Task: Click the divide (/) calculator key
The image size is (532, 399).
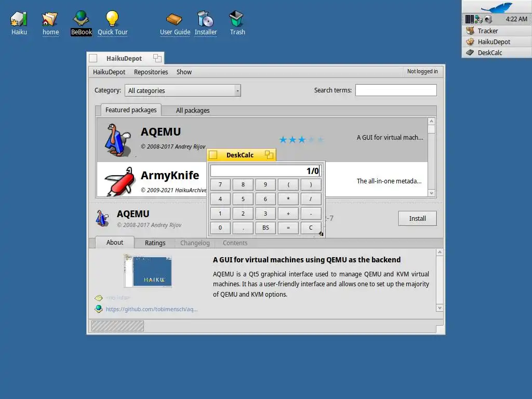Action: (x=311, y=199)
